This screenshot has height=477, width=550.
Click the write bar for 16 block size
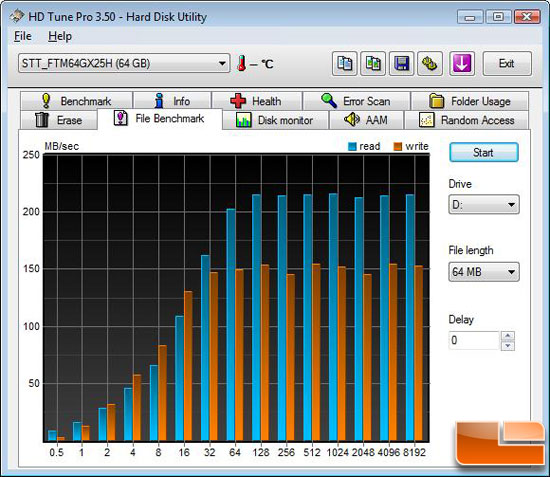[188, 366]
